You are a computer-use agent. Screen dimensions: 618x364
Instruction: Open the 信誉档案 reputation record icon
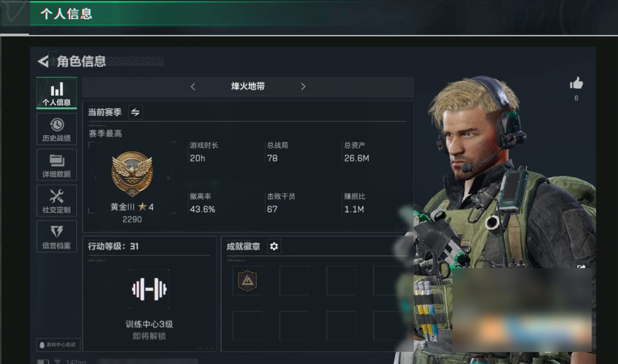(57, 236)
